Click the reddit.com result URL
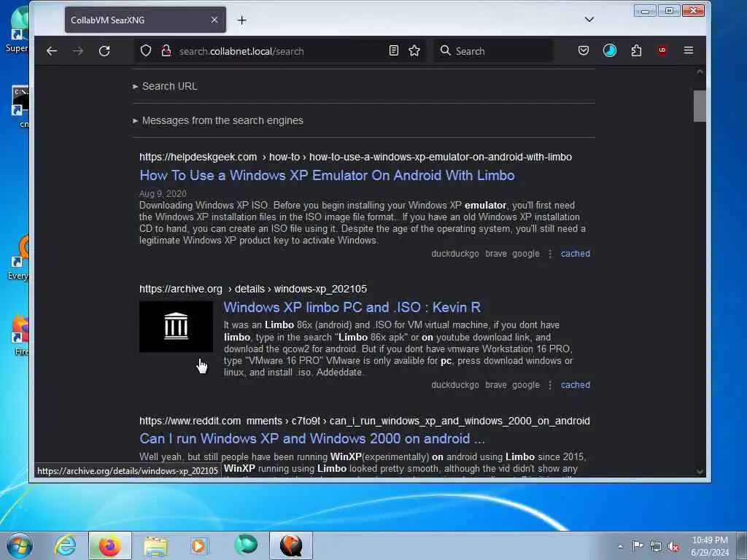Screen dimensions: 747x560 click(x=365, y=421)
